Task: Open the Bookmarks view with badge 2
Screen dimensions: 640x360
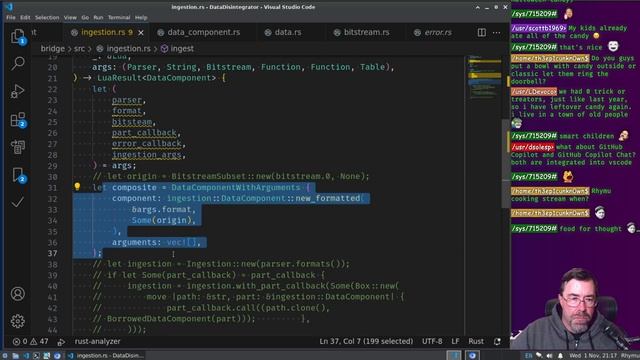Action: pos(18,175)
